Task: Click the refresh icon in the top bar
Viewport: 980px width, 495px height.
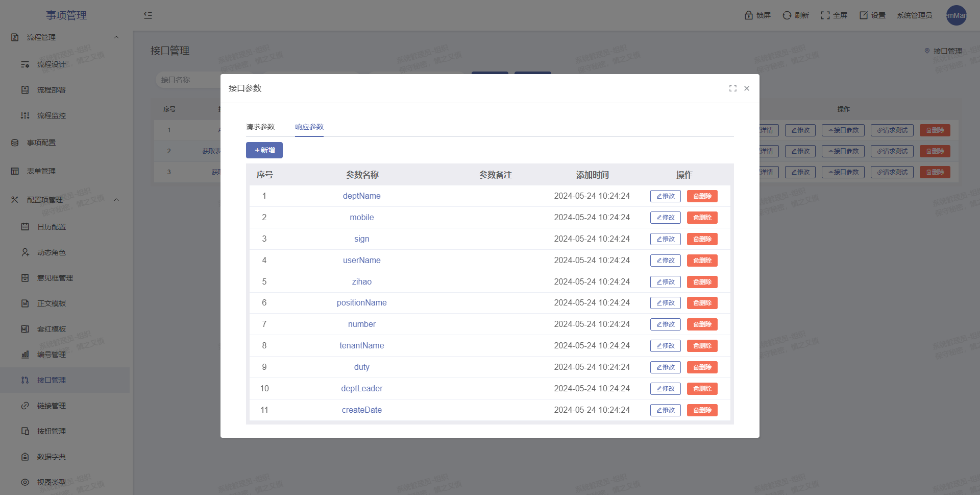Action: click(x=787, y=15)
